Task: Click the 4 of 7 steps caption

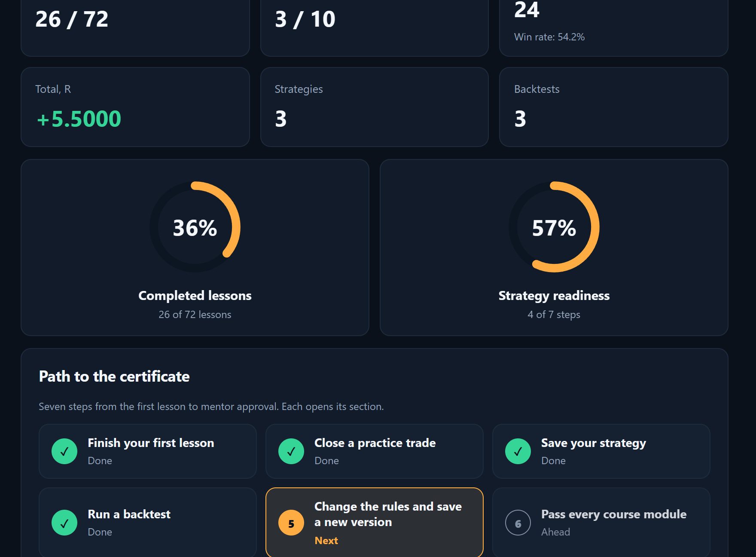Action: pos(554,315)
